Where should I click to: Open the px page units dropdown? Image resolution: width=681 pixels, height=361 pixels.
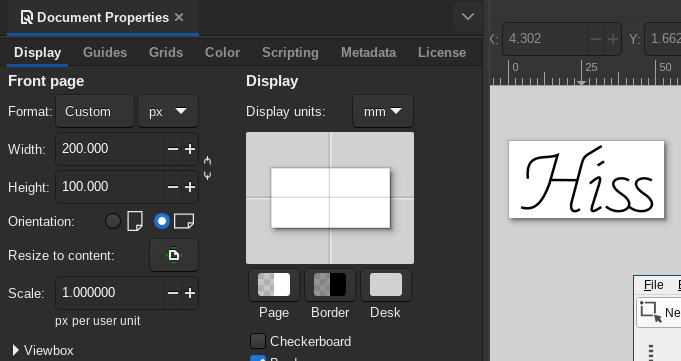(x=168, y=112)
